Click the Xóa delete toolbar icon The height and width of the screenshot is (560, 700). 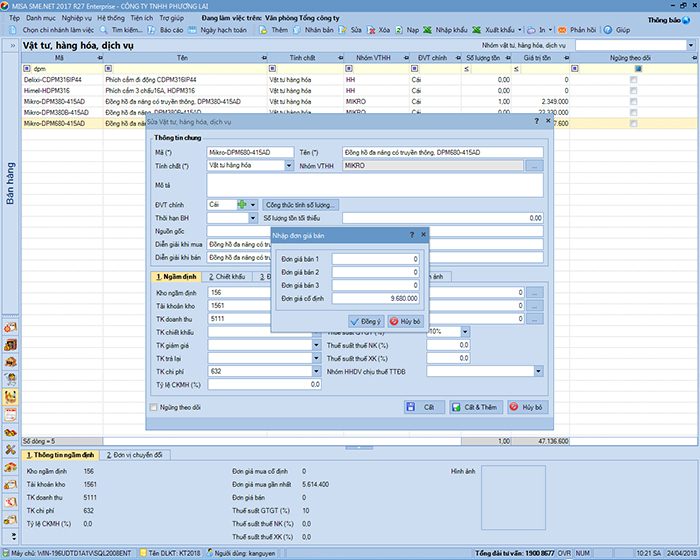[371, 30]
